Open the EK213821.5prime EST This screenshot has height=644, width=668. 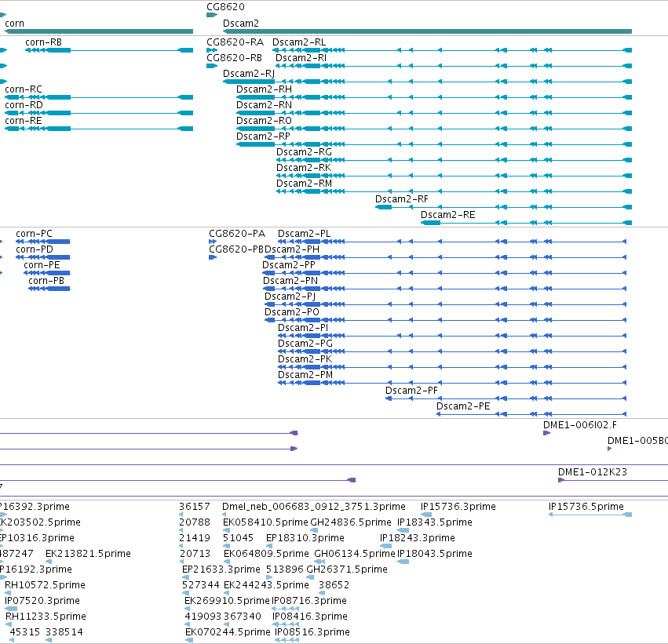tap(49, 562)
